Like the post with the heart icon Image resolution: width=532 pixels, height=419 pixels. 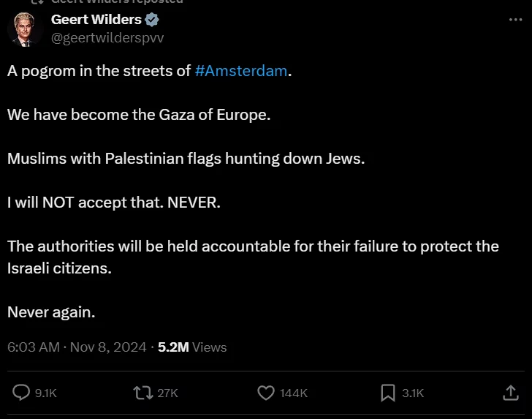point(266,393)
